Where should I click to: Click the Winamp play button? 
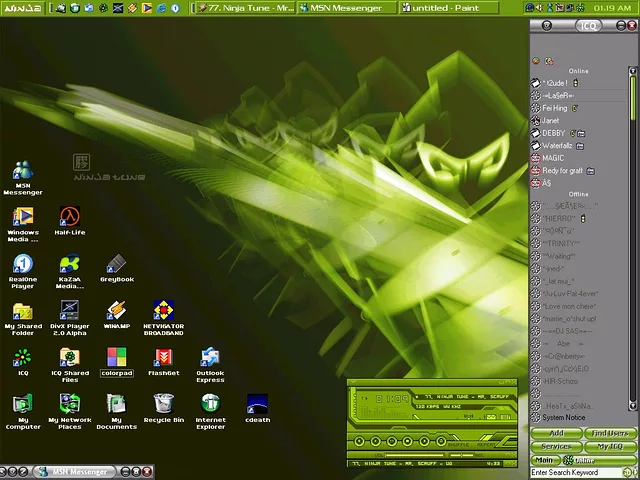click(376, 441)
